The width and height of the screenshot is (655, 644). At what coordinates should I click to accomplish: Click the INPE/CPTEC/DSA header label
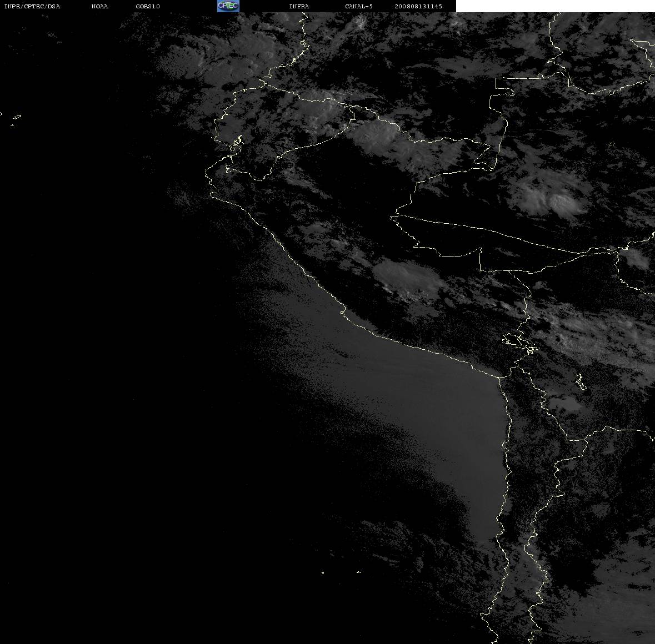click(x=32, y=6)
